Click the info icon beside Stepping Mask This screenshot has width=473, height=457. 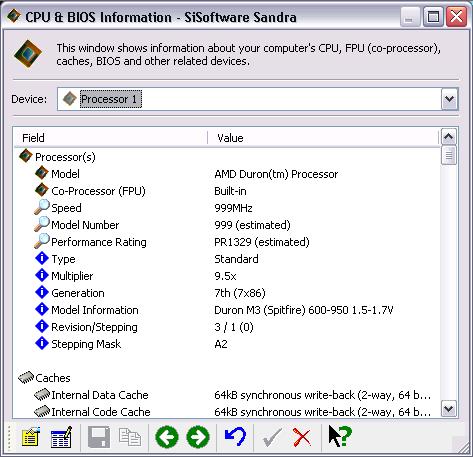click(x=42, y=343)
